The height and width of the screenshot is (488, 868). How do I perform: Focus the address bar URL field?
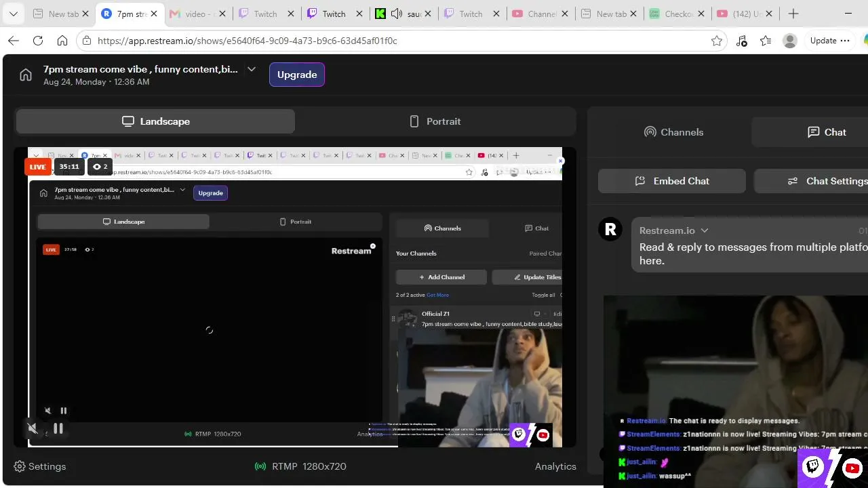pyautogui.click(x=400, y=41)
